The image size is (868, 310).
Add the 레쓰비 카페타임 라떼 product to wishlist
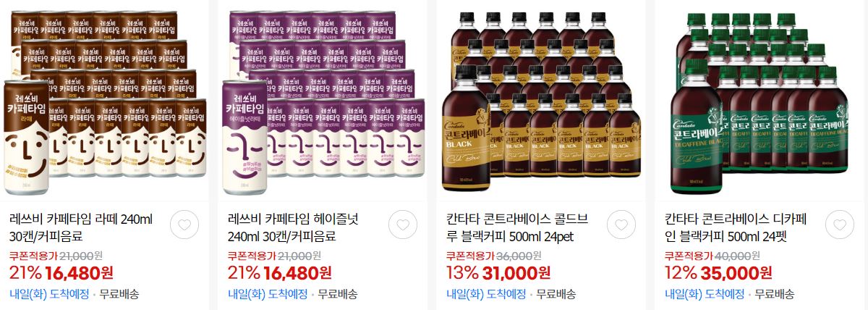point(184,226)
